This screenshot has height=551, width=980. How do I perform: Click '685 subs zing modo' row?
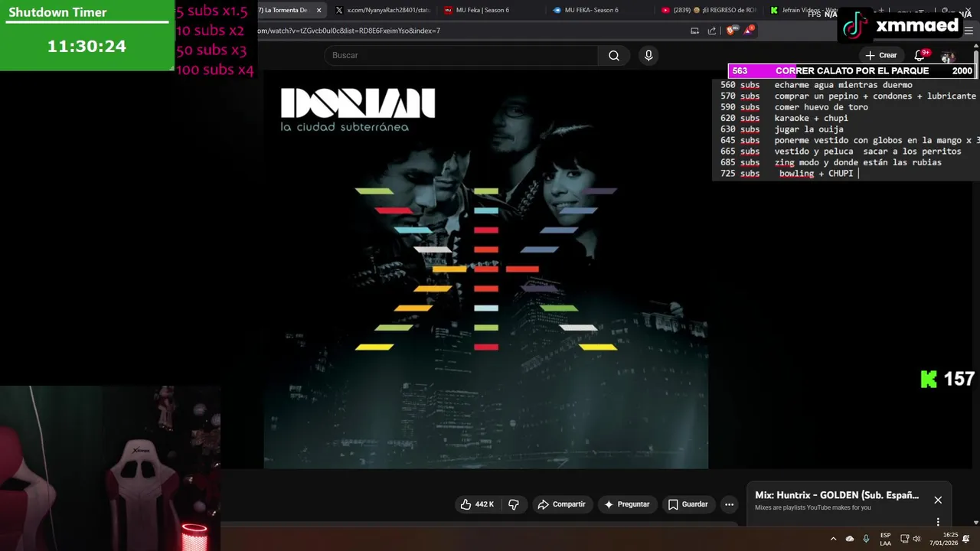click(831, 162)
